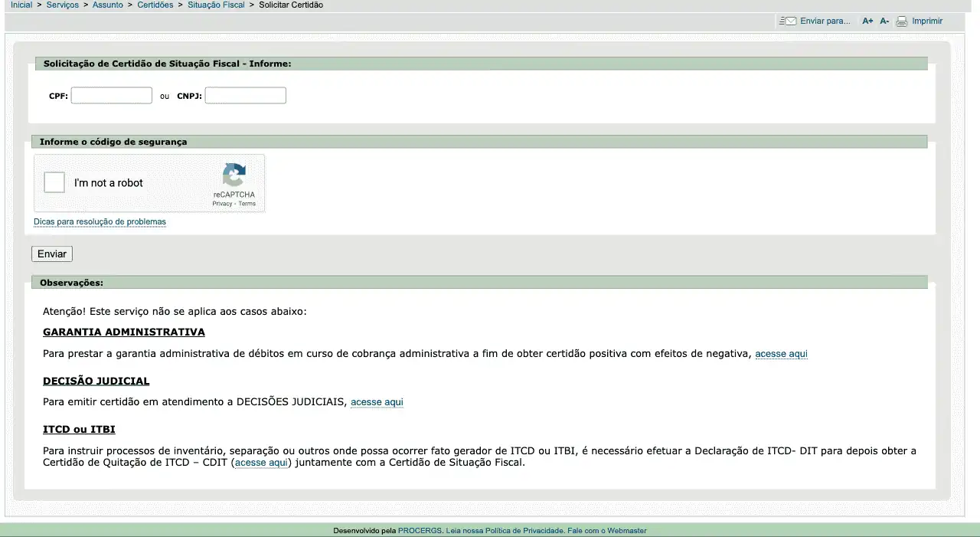Check the I'm not a robot box
This screenshot has height=537, width=980.
(x=54, y=183)
